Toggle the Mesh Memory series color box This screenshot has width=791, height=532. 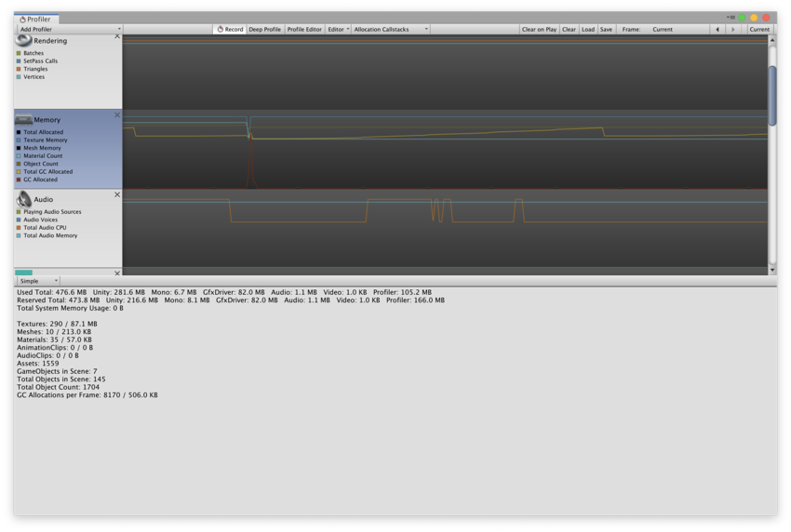(19, 148)
